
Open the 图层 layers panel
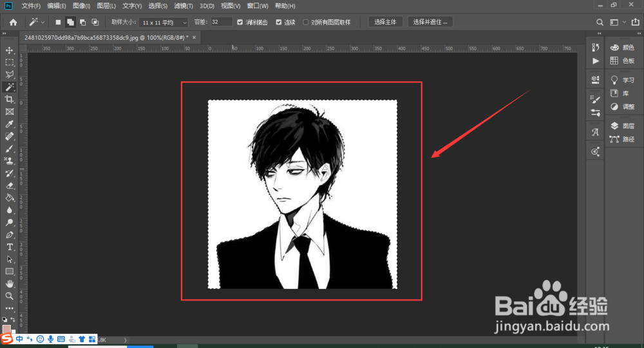[623, 126]
